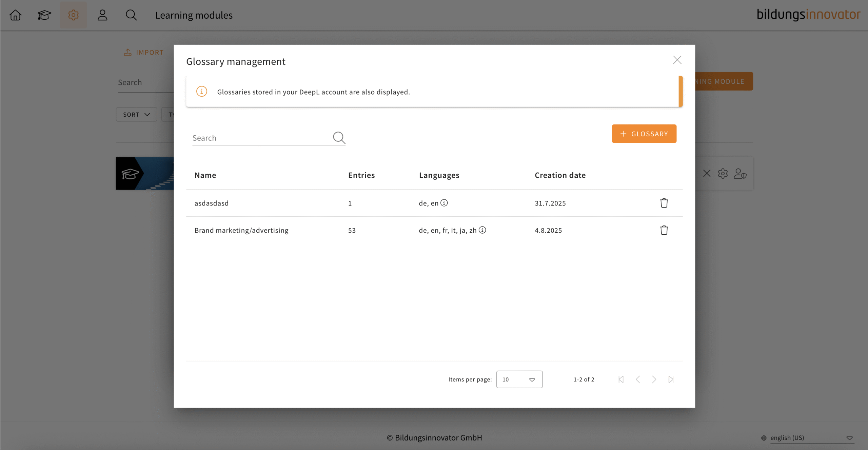
Task: Close the Glossary management dialog
Action: 677,60
